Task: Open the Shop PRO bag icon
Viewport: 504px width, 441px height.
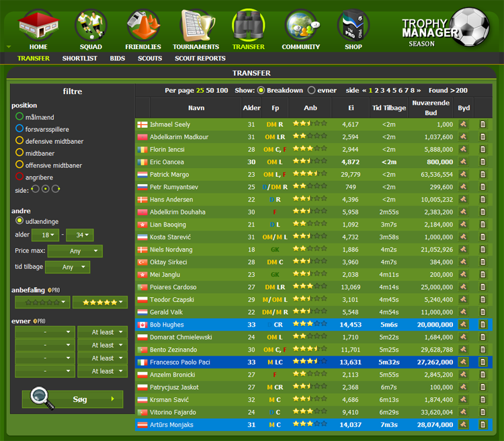Action: (353, 26)
